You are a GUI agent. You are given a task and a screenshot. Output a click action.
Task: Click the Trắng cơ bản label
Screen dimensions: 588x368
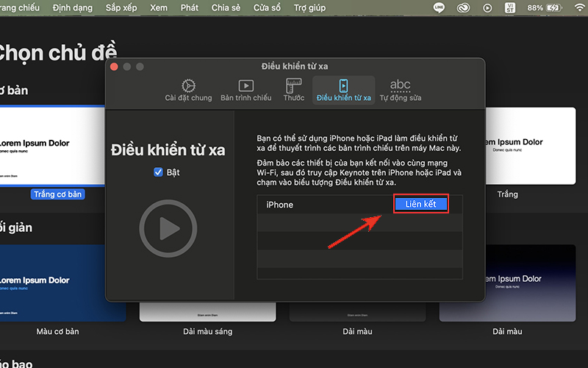(58, 194)
